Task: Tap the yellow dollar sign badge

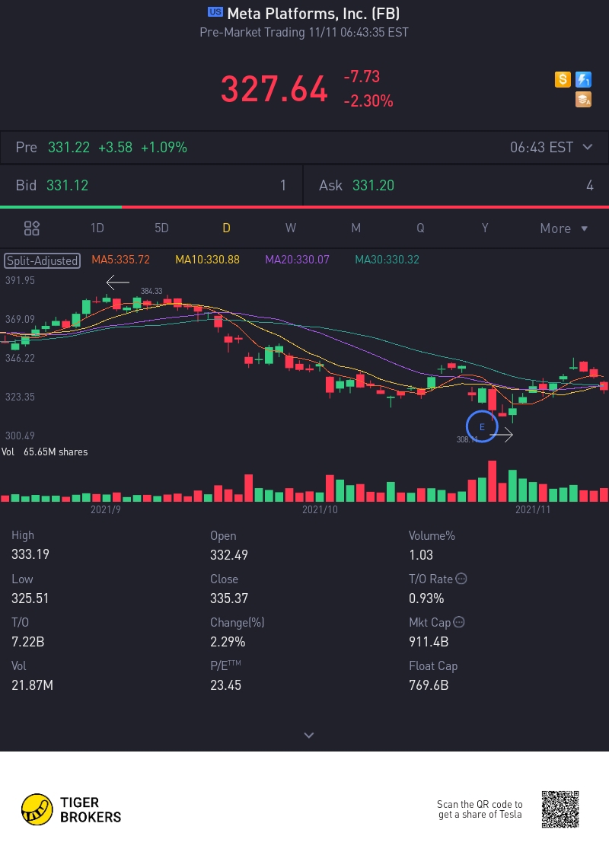Action: [x=563, y=80]
